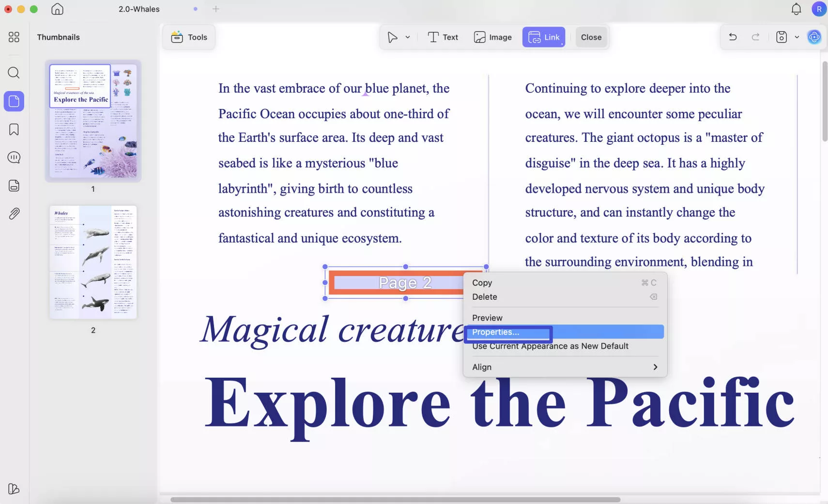Expand the save options dropdown arrow

(x=797, y=37)
